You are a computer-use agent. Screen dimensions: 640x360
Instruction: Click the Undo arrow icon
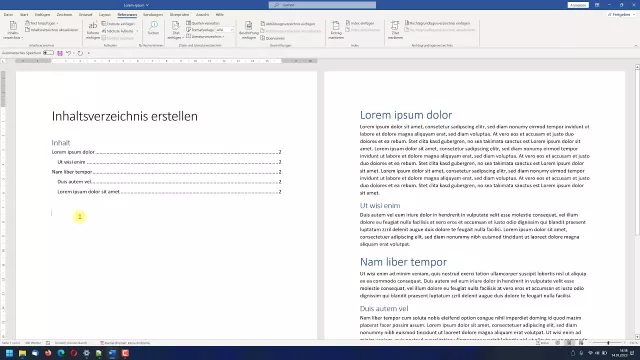coord(69,53)
